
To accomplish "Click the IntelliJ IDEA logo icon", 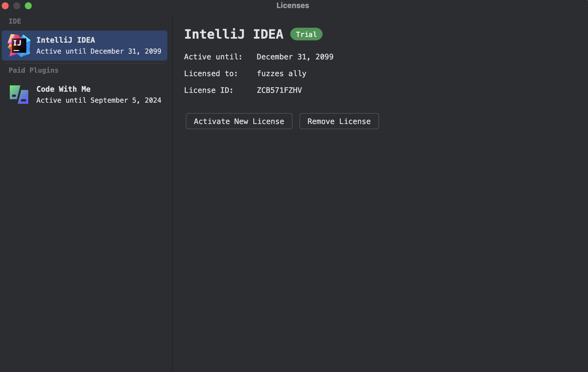I will [19, 46].
